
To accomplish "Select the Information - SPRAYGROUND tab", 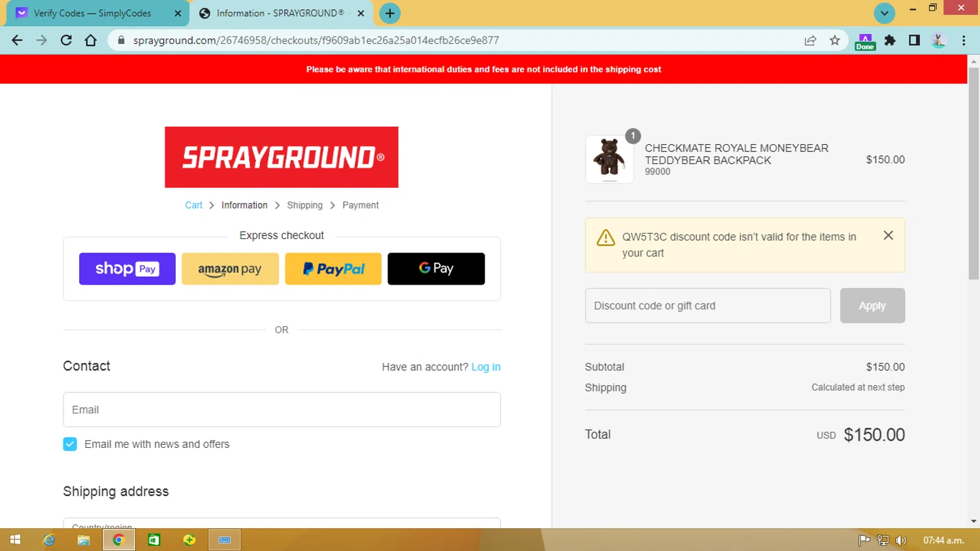I will [x=280, y=13].
